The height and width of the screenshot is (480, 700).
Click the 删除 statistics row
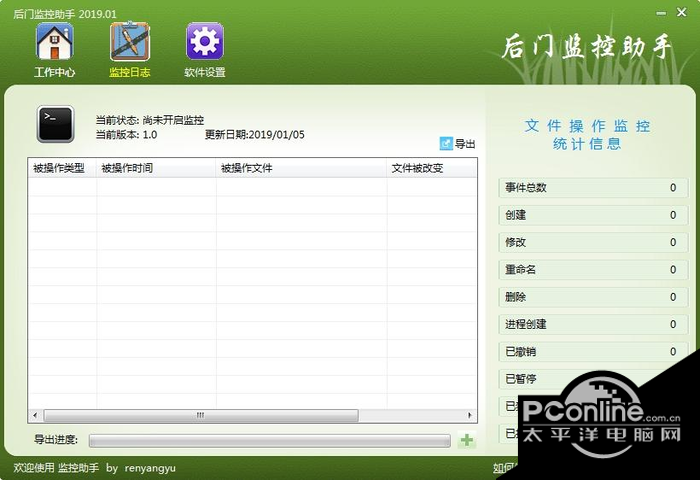click(593, 297)
